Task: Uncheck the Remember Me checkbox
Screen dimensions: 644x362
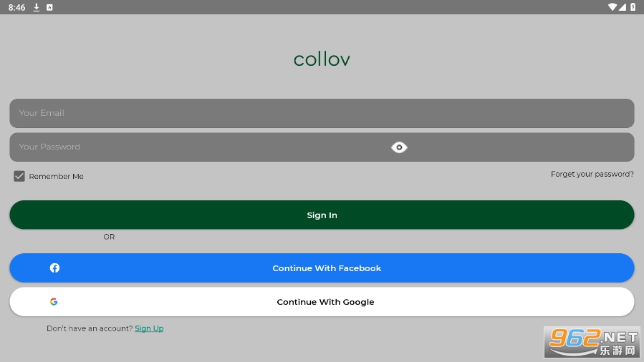Action: click(x=19, y=176)
